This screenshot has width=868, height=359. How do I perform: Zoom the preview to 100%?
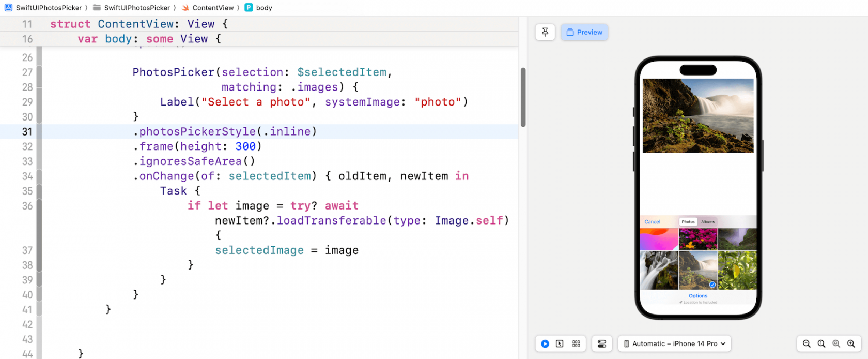click(822, 343)
